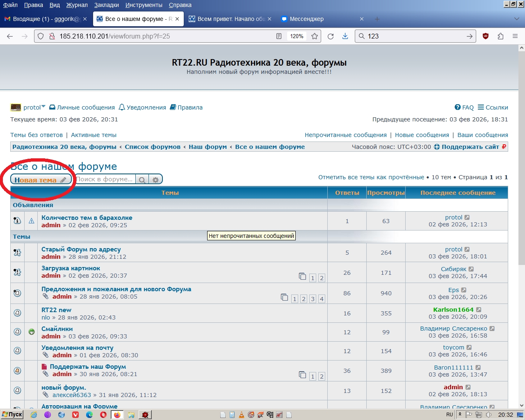Toggle reader view icon in address bar
This screenshot has width=525, height=420.
pyautogui.click(x=279, y=36)
